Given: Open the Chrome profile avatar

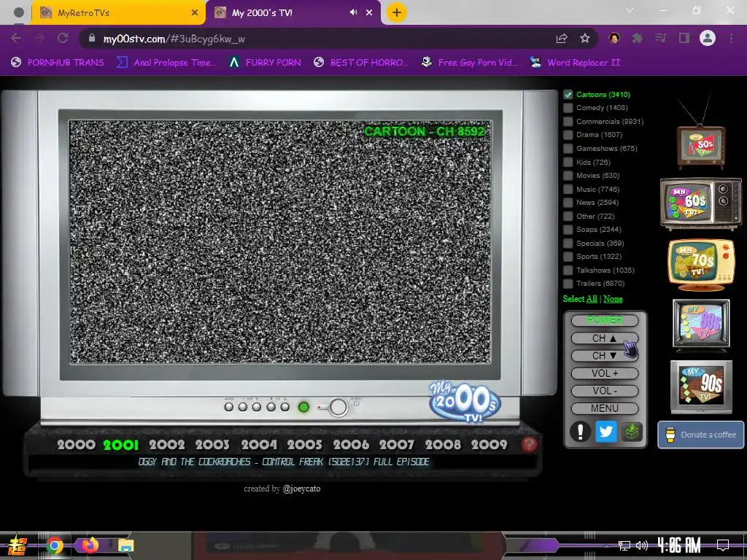Looking at the screenshot, I should coord(708,38).
